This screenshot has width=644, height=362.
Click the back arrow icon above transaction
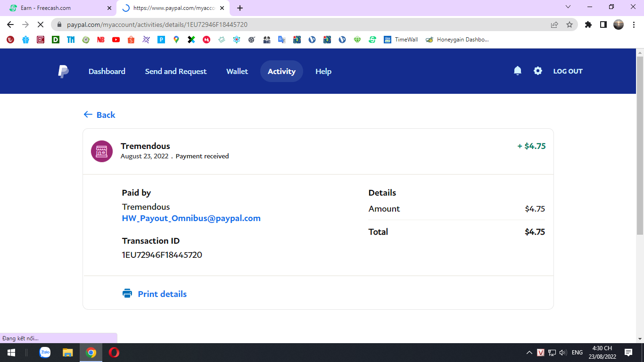(x=88, y=115)
